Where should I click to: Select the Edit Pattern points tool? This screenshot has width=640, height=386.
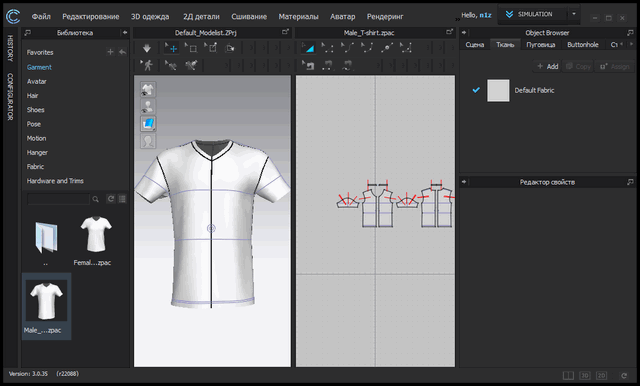[x=327, y=48]
